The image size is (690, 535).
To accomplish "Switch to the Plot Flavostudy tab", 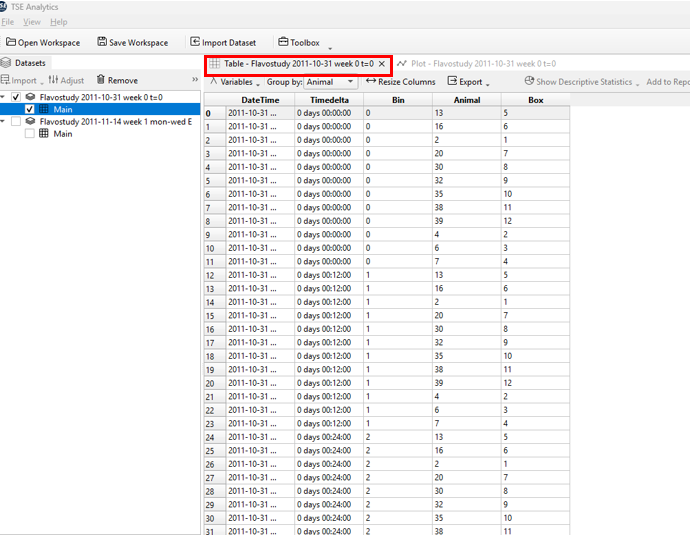I will 476,64.
